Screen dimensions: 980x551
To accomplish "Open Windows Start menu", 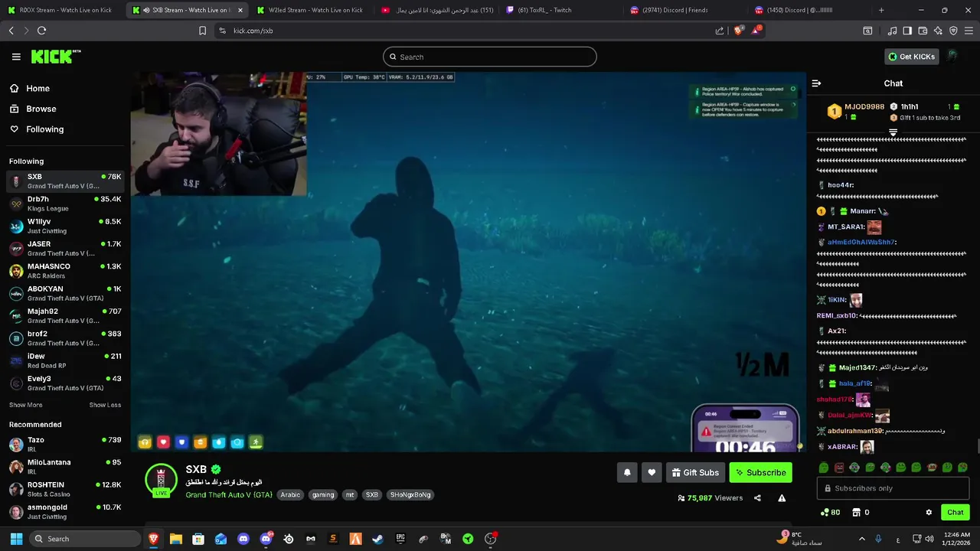I will click(16, 539).
